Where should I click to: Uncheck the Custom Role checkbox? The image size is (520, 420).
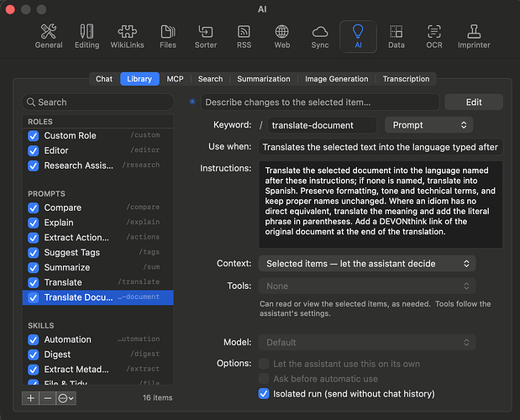coord(33,135)
